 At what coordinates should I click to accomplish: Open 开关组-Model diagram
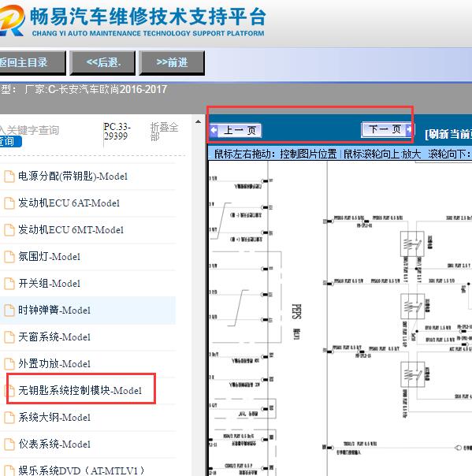coord(49,283)
